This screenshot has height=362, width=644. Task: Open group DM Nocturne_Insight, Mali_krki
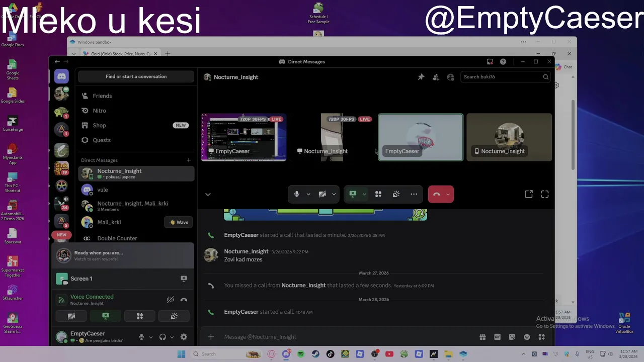(136, 206)
